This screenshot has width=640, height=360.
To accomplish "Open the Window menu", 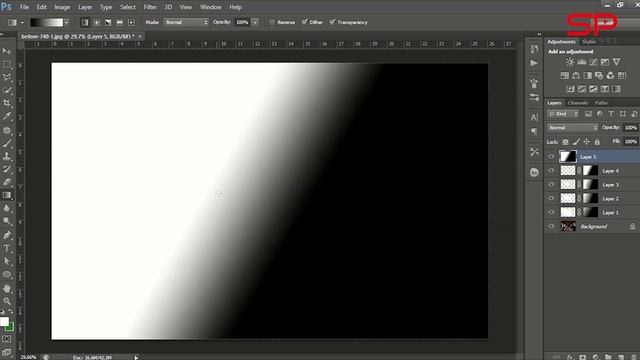I will tap(211, 7).
